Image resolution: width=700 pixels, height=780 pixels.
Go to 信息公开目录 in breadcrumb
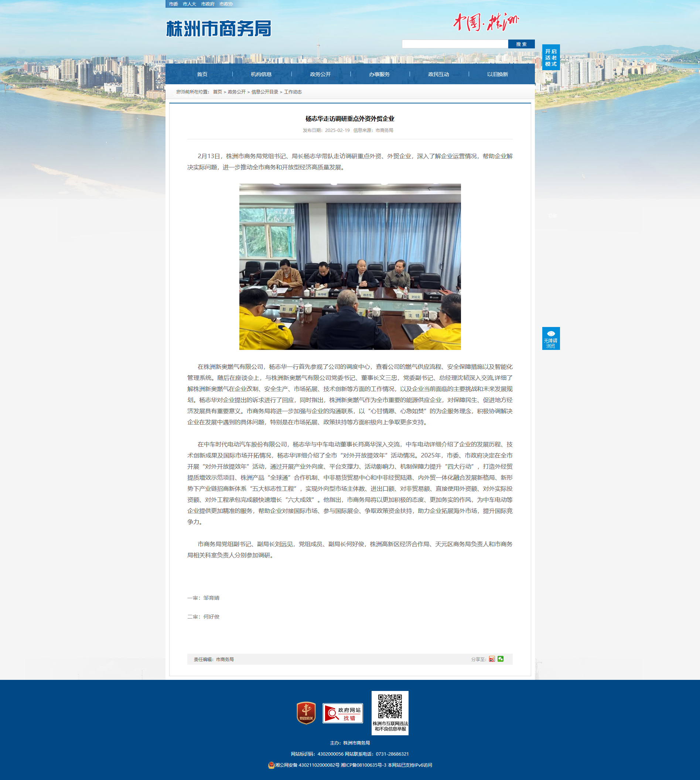pos(264,92)
